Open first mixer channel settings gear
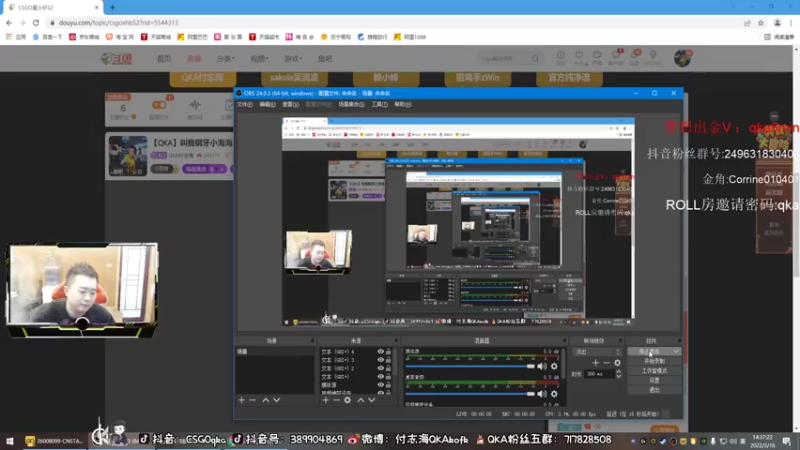This screenshot has width=800, height=450. pos(554,366)
